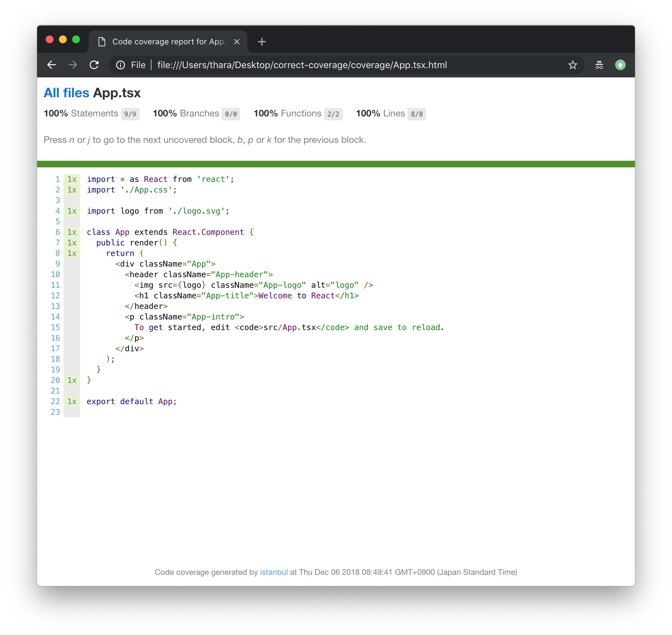Viewport: 672px width, 635px height.
Task: Click inside the address bar
Action: 305,65
